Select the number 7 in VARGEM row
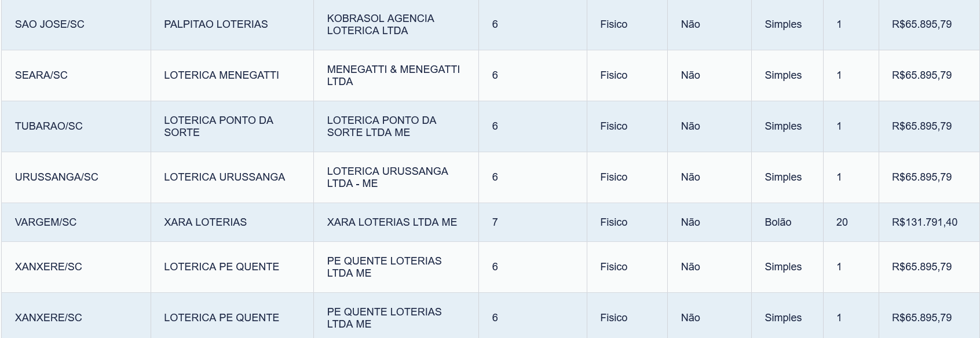Screen dimensions: 980x338 495,222
